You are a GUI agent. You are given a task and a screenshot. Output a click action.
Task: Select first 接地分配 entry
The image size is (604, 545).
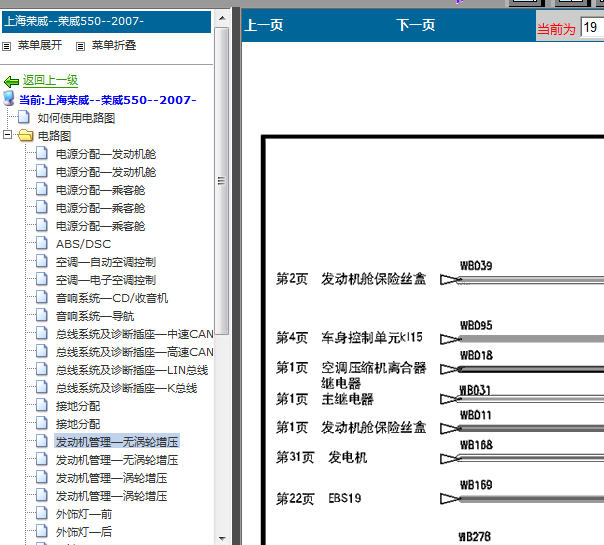click(x=78, y=406)
